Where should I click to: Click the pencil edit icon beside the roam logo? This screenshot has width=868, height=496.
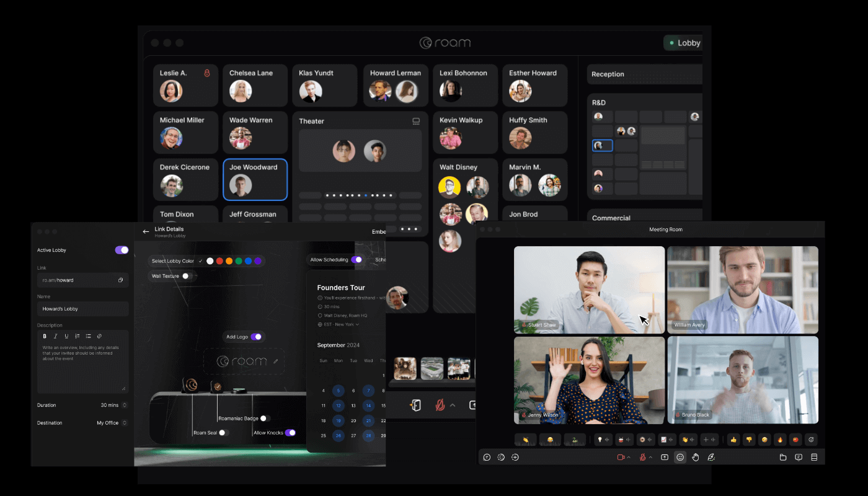click(275, 361)
